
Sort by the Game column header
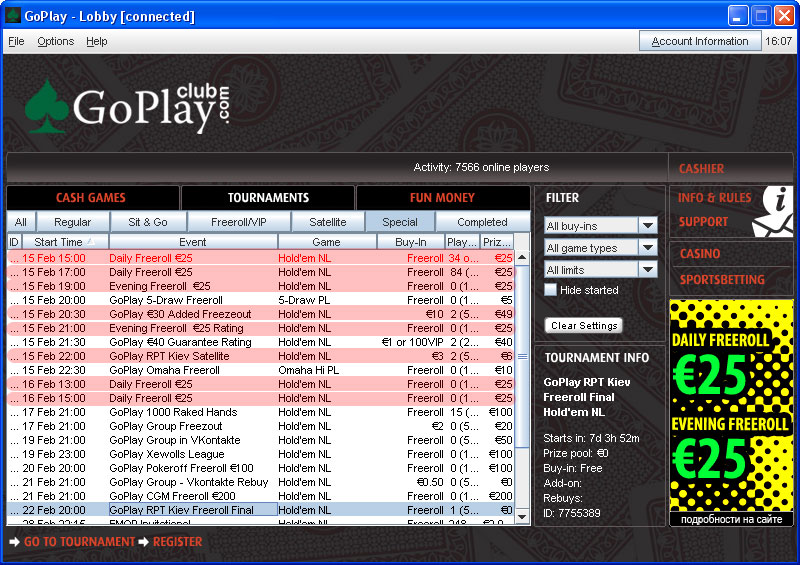[327, 242]
